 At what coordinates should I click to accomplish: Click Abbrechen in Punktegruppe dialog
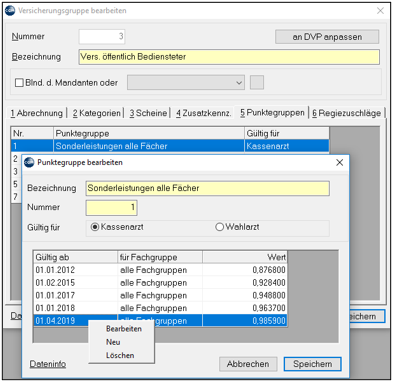coord(248,364)
